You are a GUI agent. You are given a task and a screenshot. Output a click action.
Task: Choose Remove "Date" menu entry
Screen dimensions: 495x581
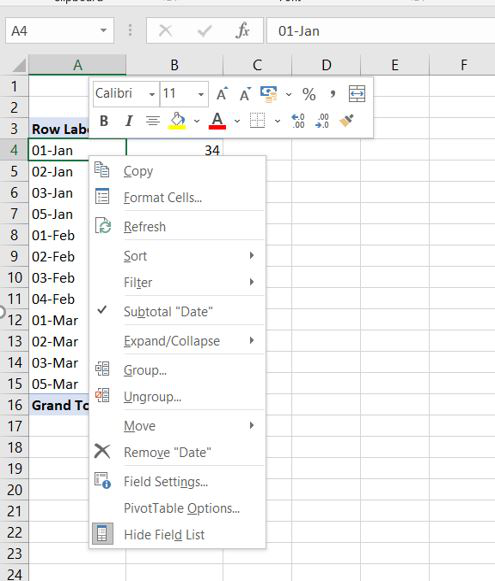click(x=177, y=452)
